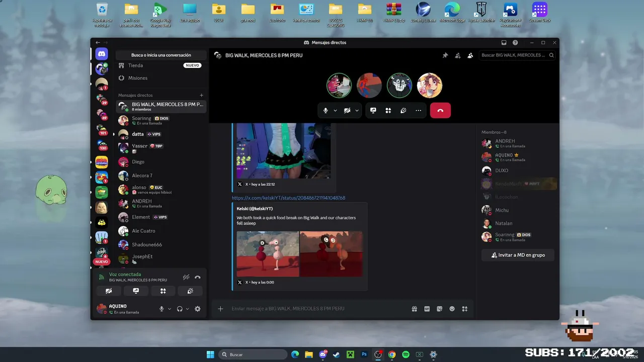The image size is (644, 362).
Task: Search within BIG WALK conversation
Action: point(518,55)
